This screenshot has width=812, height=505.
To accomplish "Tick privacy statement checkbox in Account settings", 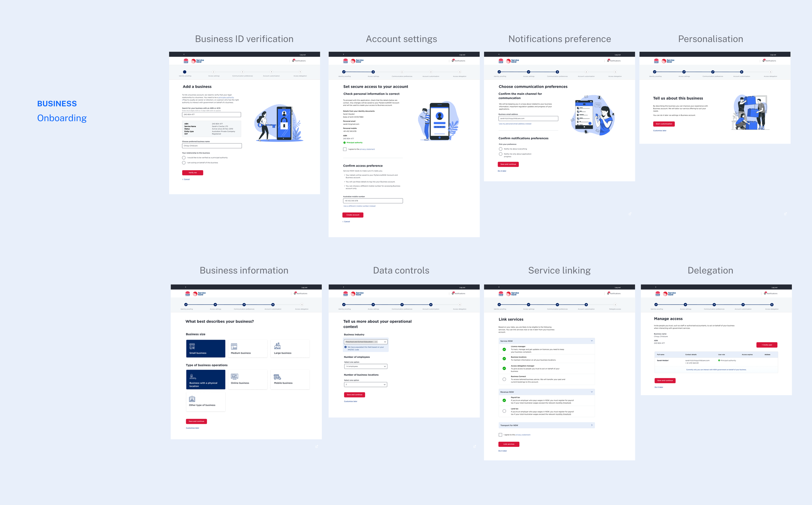I will (x=345, y=149).
